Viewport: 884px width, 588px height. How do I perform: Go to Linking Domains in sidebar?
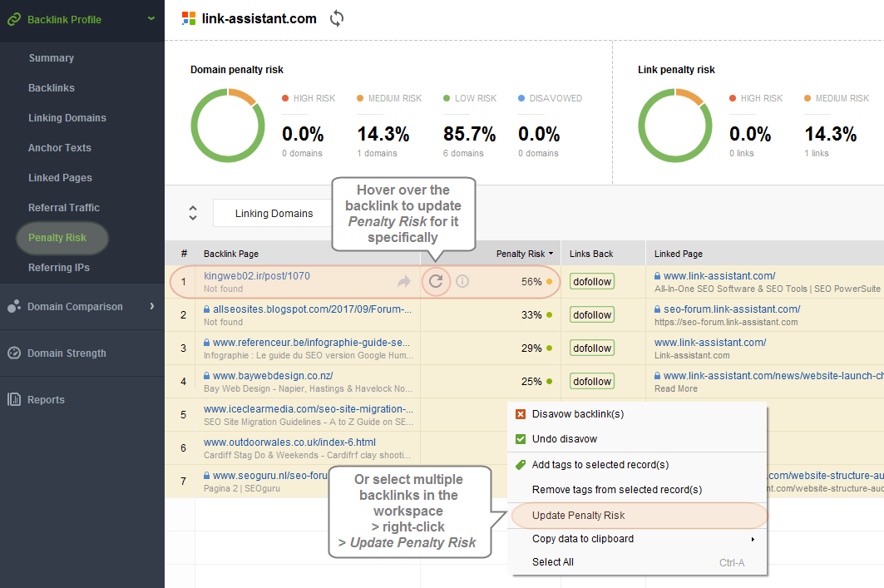(67, 118)
